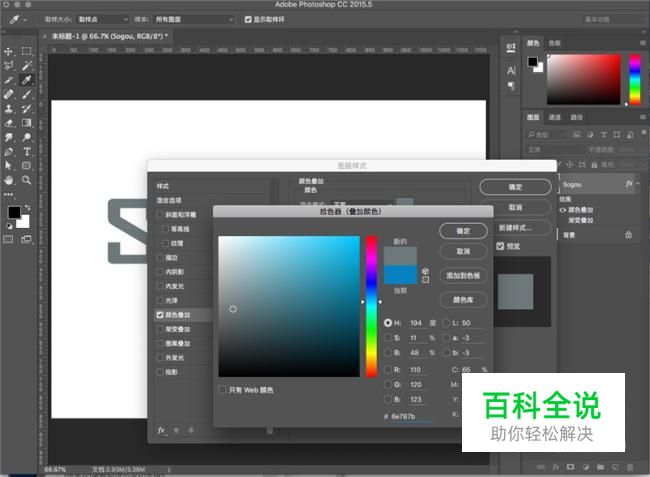Select the R red radio button
Image resolution: width=650 pixels, height=477 pixels.
point(388,370)
